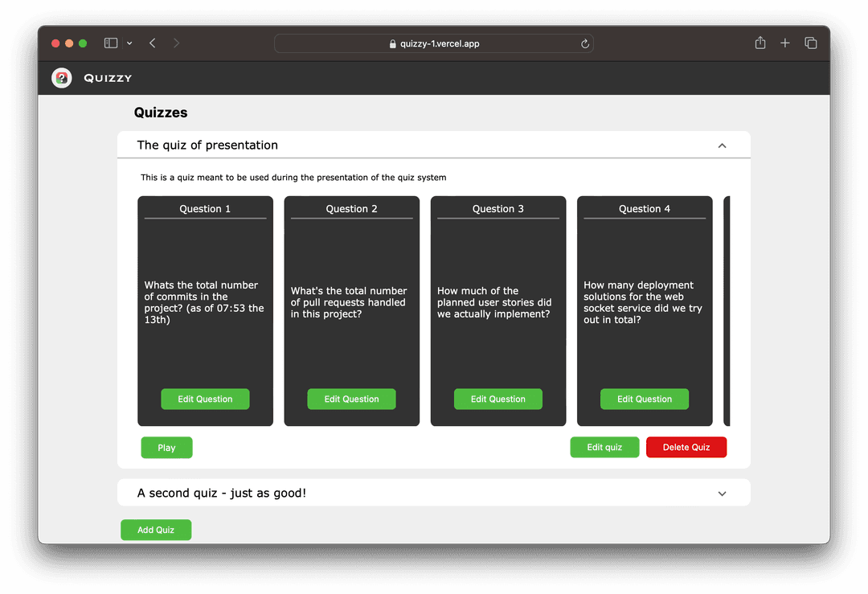
Task: Select the Question 3 card text
Action: (493, 303)
